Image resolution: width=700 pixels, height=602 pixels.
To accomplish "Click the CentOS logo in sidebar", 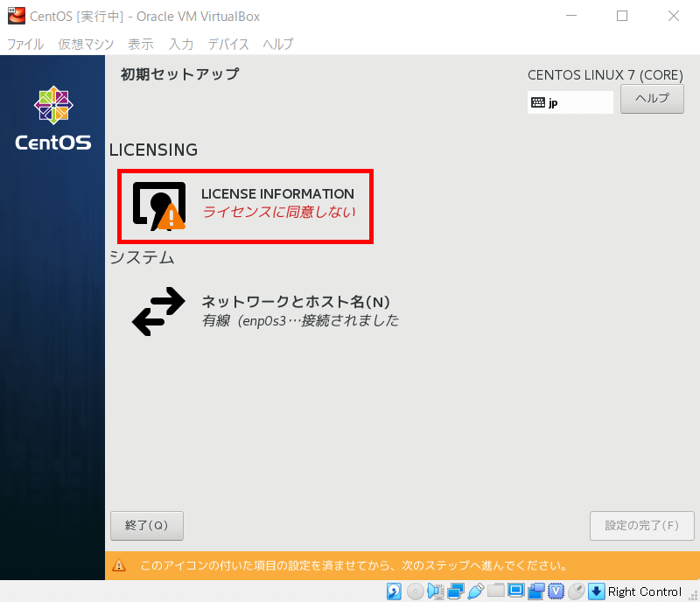I will [x=53, y=118].
